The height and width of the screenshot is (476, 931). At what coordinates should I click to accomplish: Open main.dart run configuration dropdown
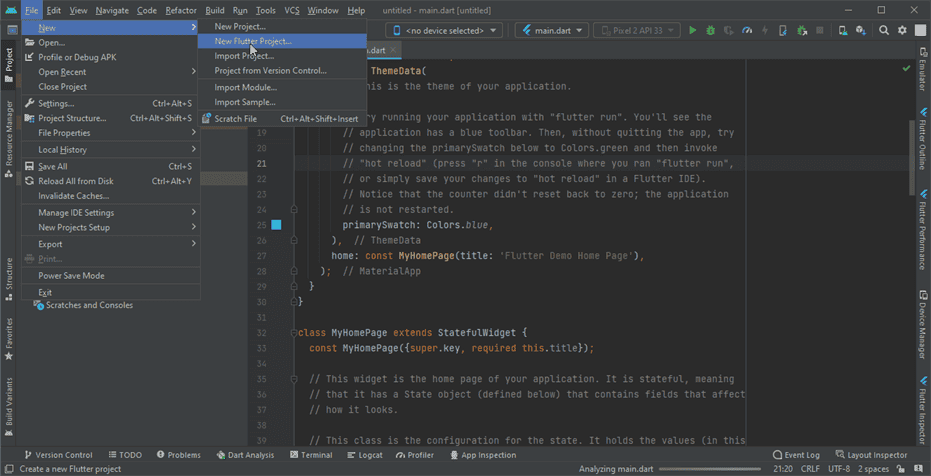(550, 31)
